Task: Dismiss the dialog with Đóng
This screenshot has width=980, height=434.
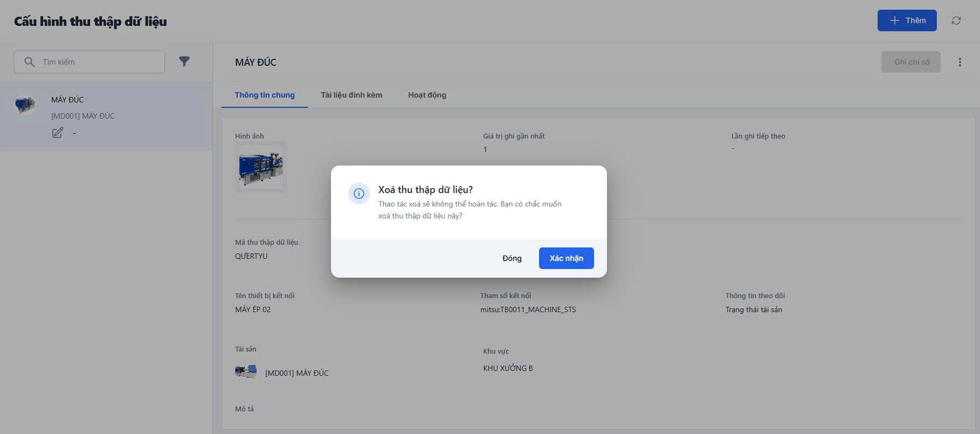Action: (512, 258)
